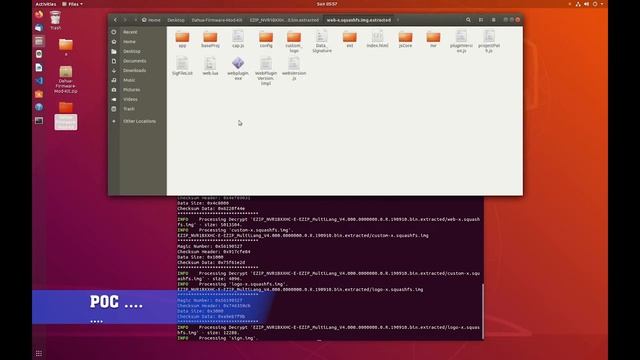The image size is (640, 360).
Task: Open the app folder
Action: coord(182,39)
